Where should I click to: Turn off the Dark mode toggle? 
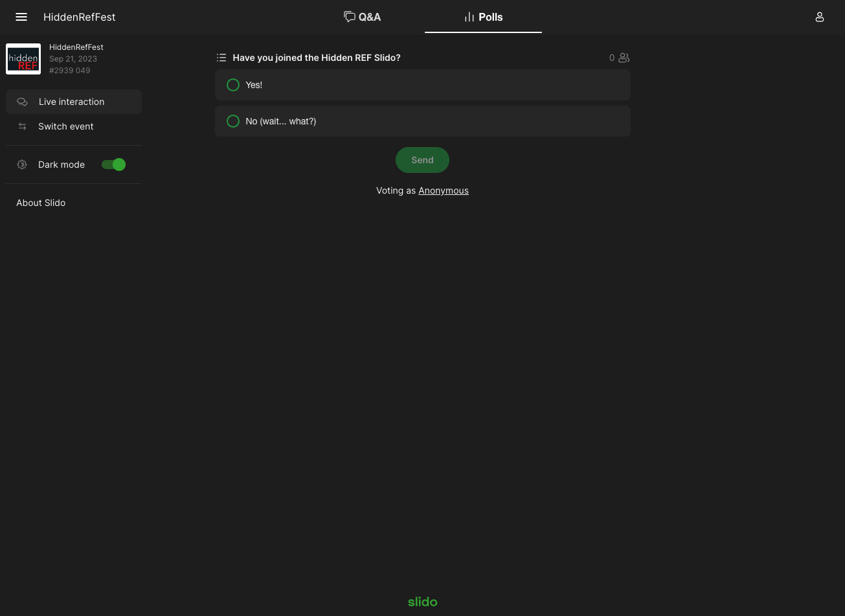click(x=113, y=165)
